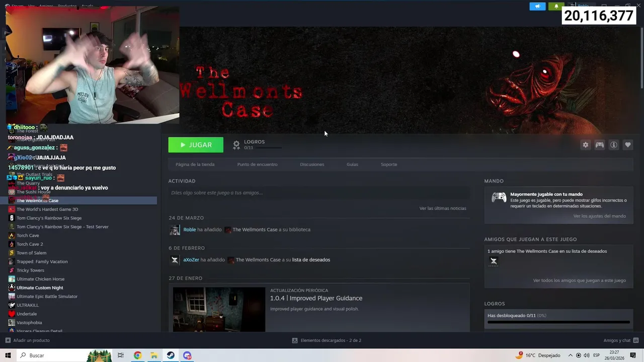Open Windows notification center icon

(x=633, y=355)
